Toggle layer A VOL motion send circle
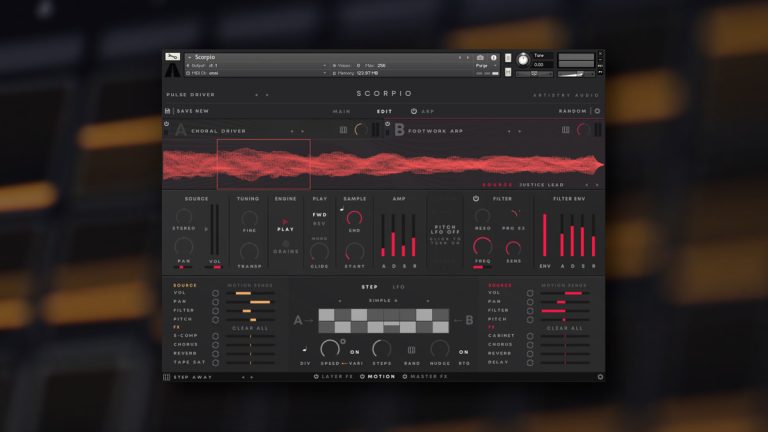The image size is (768, 432). (216, 293)
